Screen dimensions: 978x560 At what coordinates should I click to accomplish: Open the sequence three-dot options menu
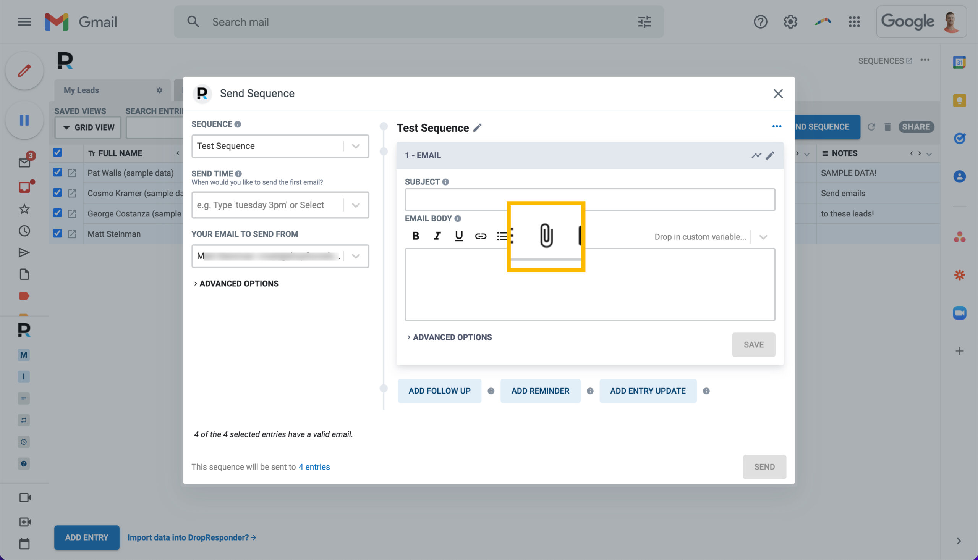[776, 126]
